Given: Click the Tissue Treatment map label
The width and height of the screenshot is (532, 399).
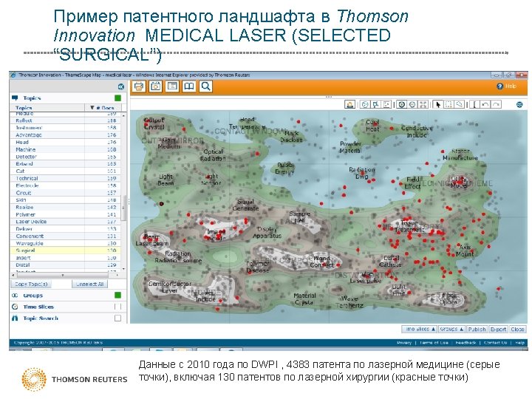Looking at the screenshot, I should pos(409,226).
